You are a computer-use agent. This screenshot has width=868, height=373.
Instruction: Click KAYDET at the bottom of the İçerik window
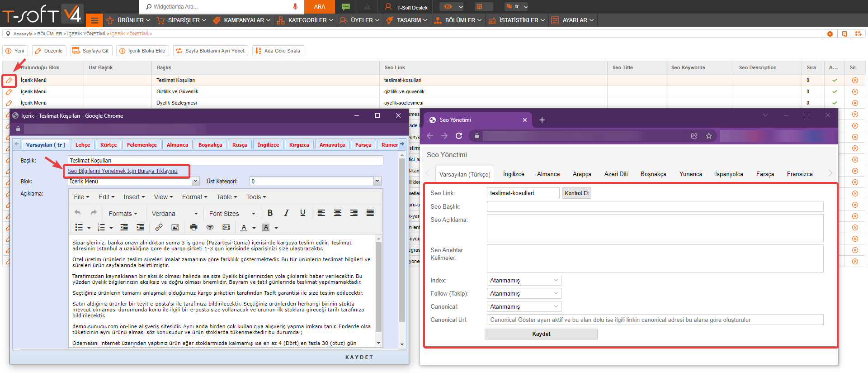359,357
